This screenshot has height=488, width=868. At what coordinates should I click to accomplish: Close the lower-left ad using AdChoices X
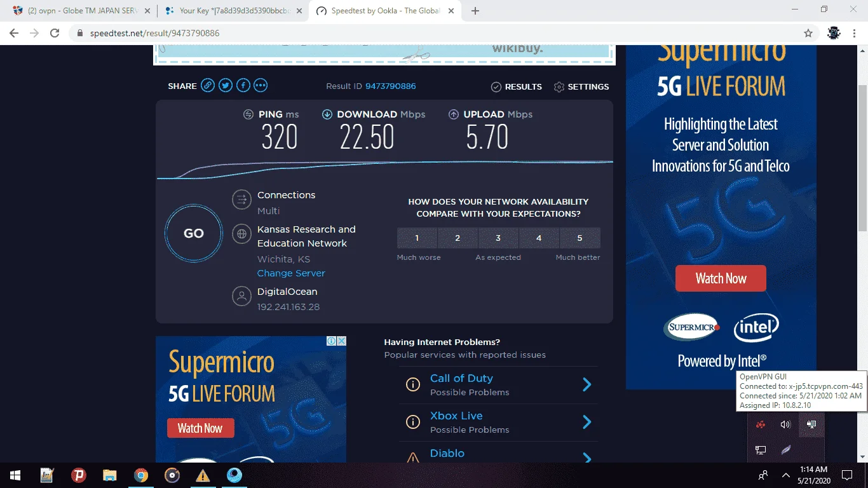pos(341,341)
